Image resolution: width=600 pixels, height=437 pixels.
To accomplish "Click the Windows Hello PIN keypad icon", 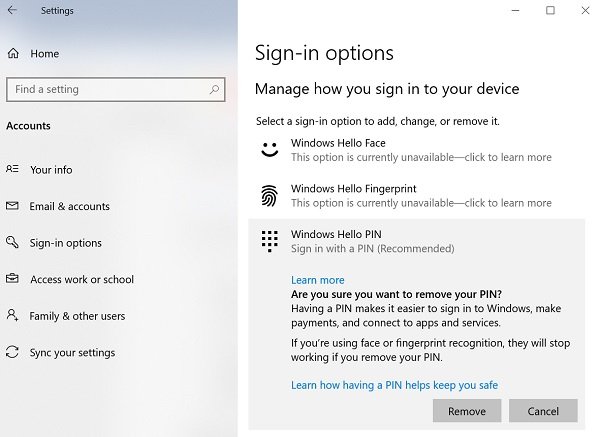I will [268, 241].
